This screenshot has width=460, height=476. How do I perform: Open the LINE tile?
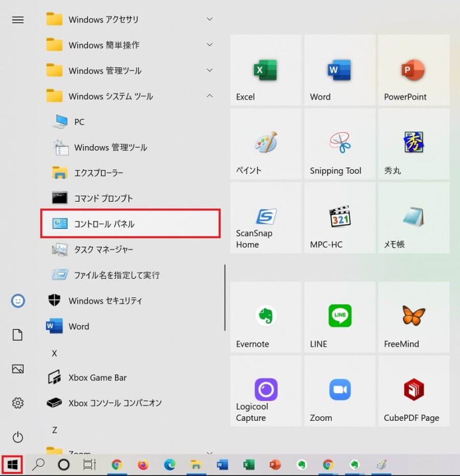coord(340,317)
